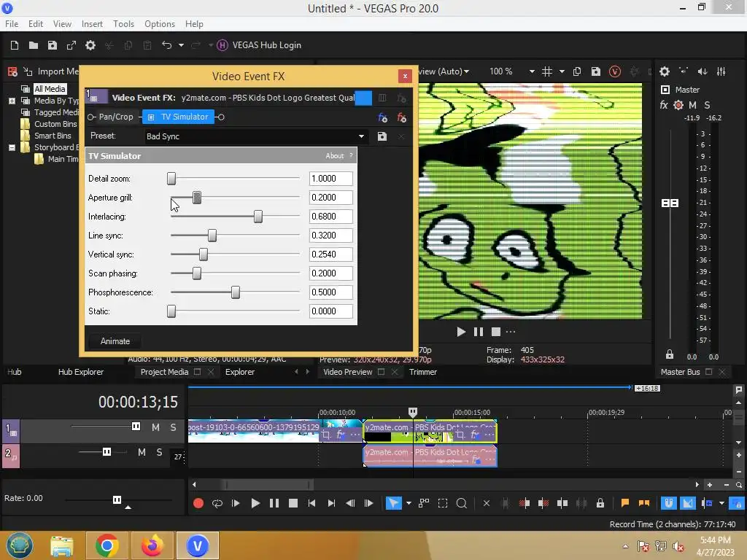Create a new project from the toolbar

pyautogui.click(x=15, y=45)
